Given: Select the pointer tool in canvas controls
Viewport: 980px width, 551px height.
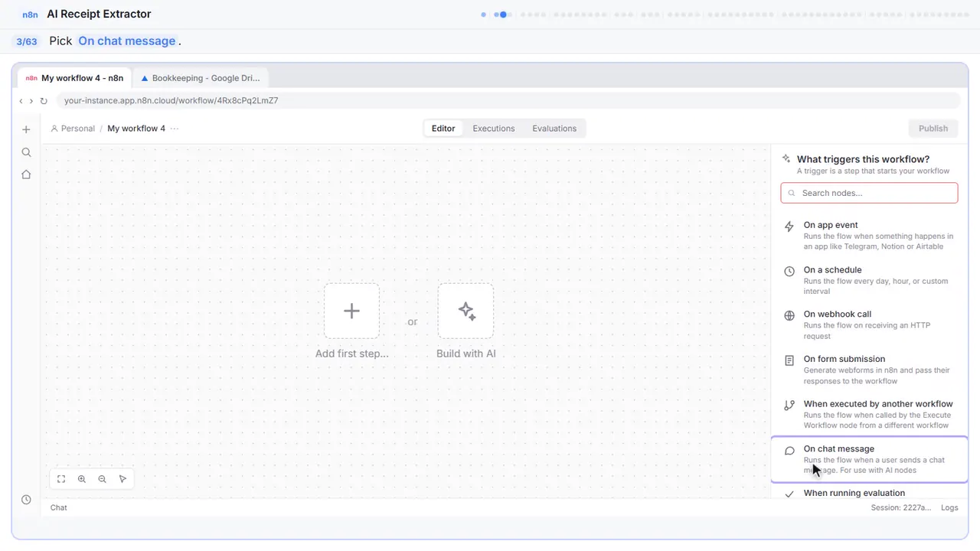Looking at the screenshot, I should pyautogui.click(x=122, y=479).
